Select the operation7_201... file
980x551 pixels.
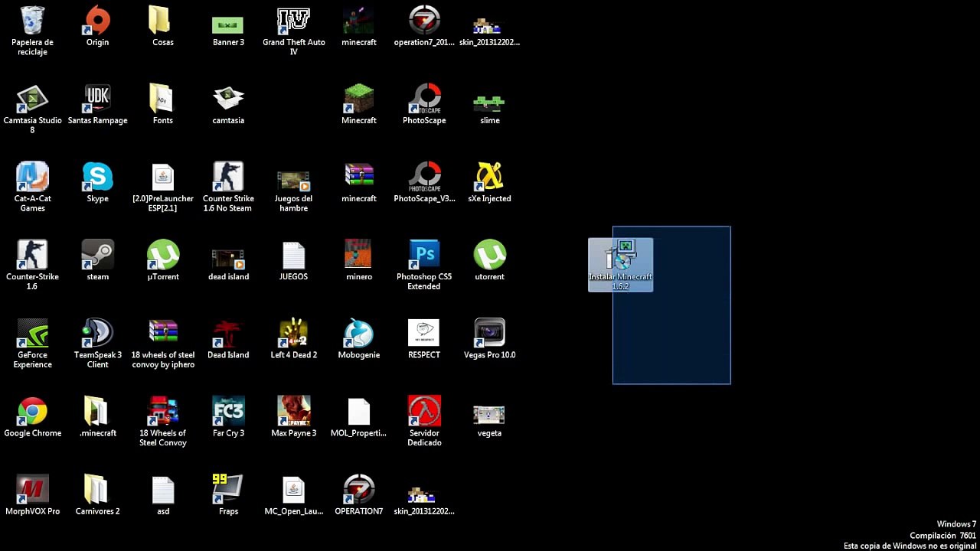click(424, 27)
